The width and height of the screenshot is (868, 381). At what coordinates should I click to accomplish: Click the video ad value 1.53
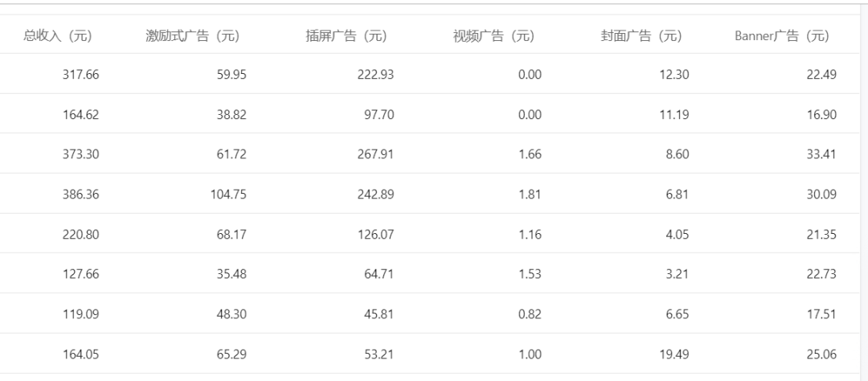tap(530, 274)
